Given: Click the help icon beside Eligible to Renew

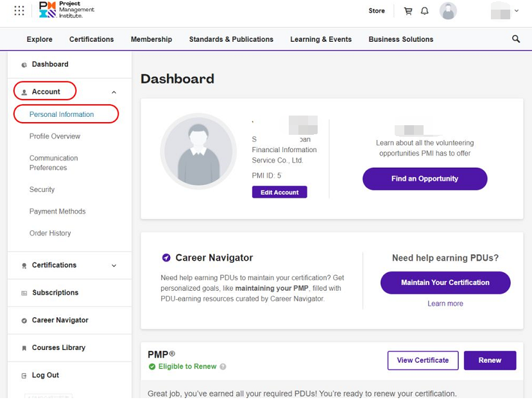Looking at the screenshot, I should [x=223, y=367].
